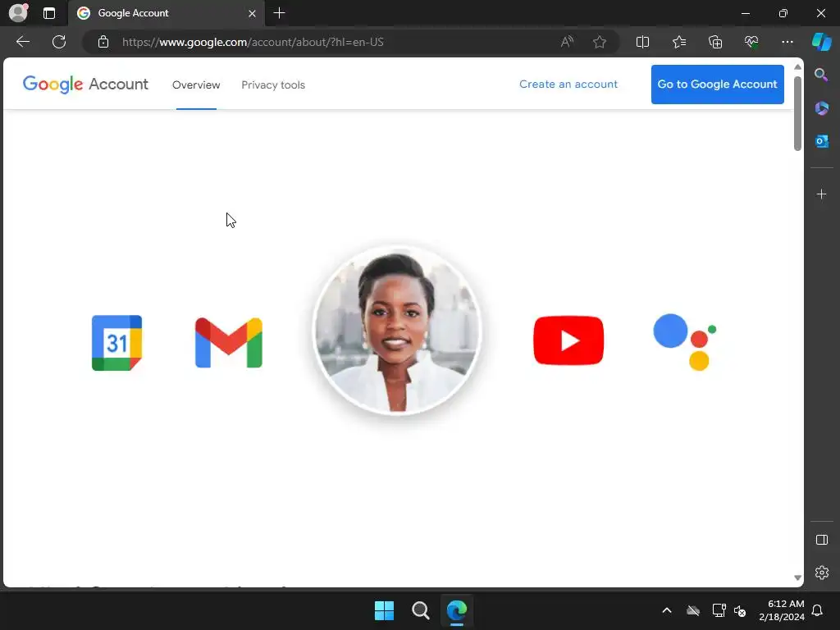Customize sidebar with the plus icon

821,194
